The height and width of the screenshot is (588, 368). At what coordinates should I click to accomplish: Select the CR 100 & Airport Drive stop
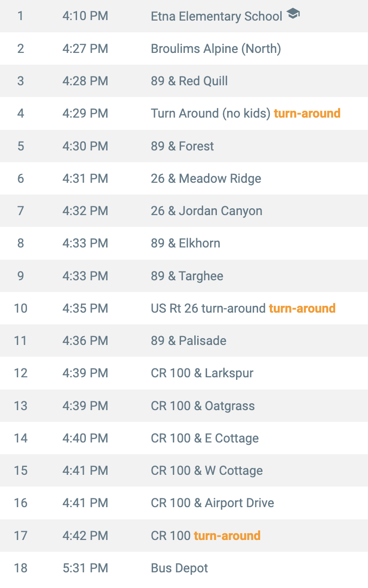pos(212,503)
